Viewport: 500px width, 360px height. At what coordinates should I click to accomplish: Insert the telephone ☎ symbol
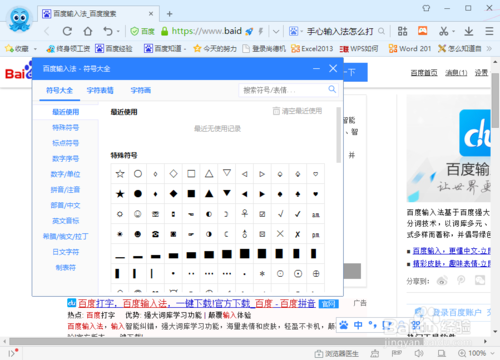coord(155,234)
